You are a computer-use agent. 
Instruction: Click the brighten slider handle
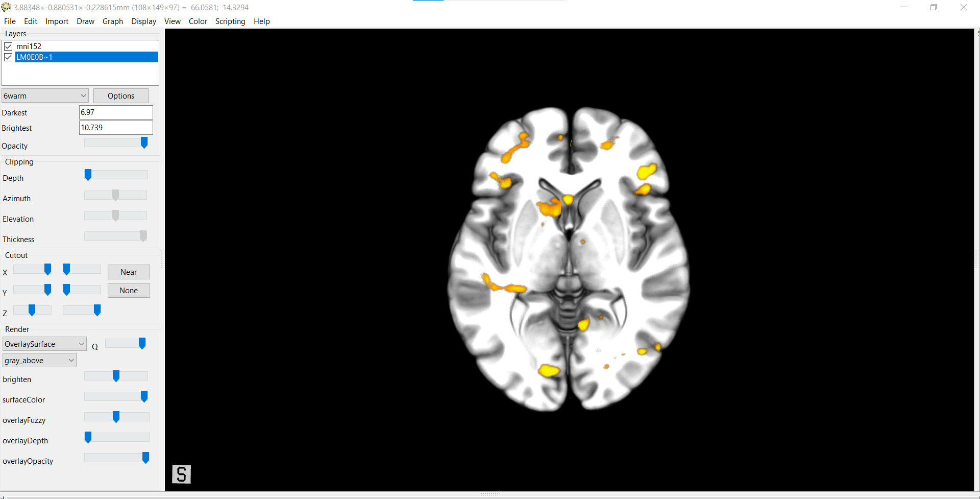coord(116,376)
